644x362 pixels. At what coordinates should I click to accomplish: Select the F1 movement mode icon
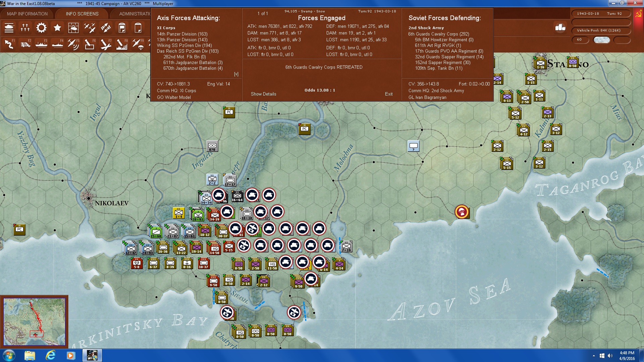pos(9,44)
